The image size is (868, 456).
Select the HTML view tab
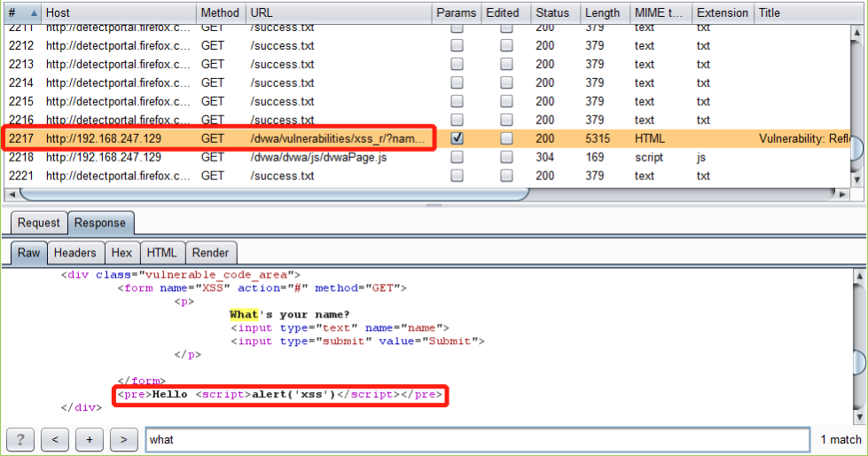(161, 253)
